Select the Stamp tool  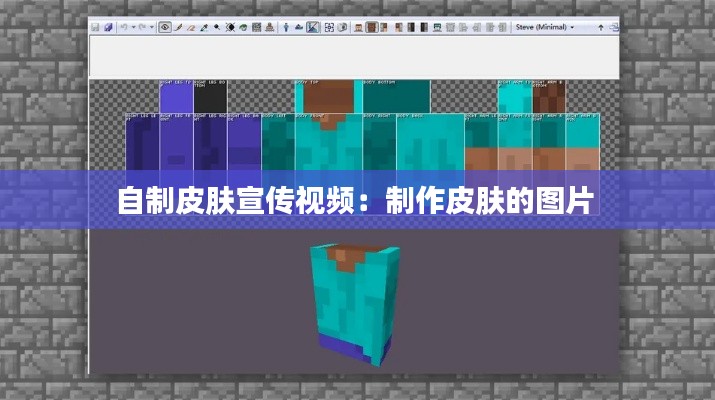(x=269, y=27)
